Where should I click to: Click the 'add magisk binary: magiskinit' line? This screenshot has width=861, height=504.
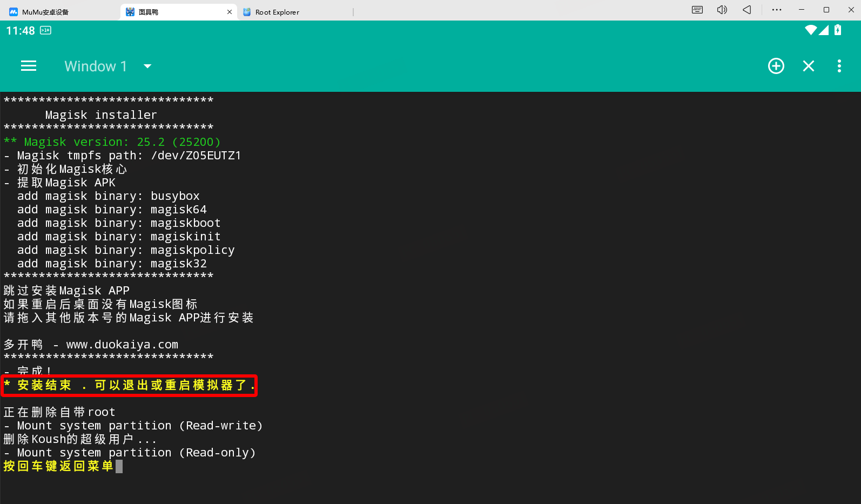[119, 237]
